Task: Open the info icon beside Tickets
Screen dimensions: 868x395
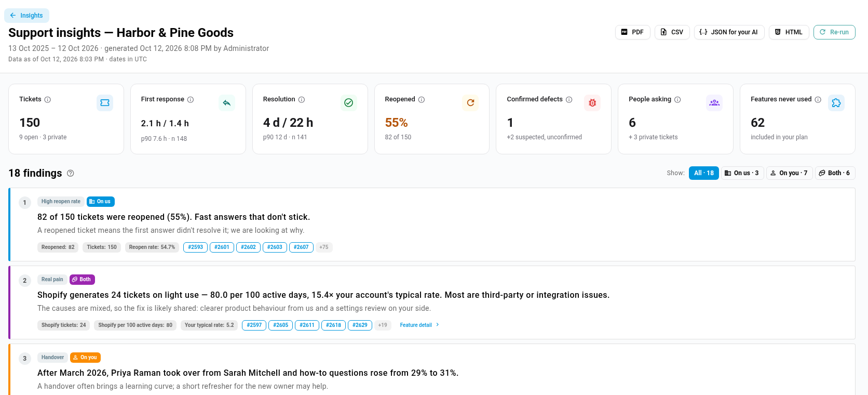Action: (x=48, y=100)
